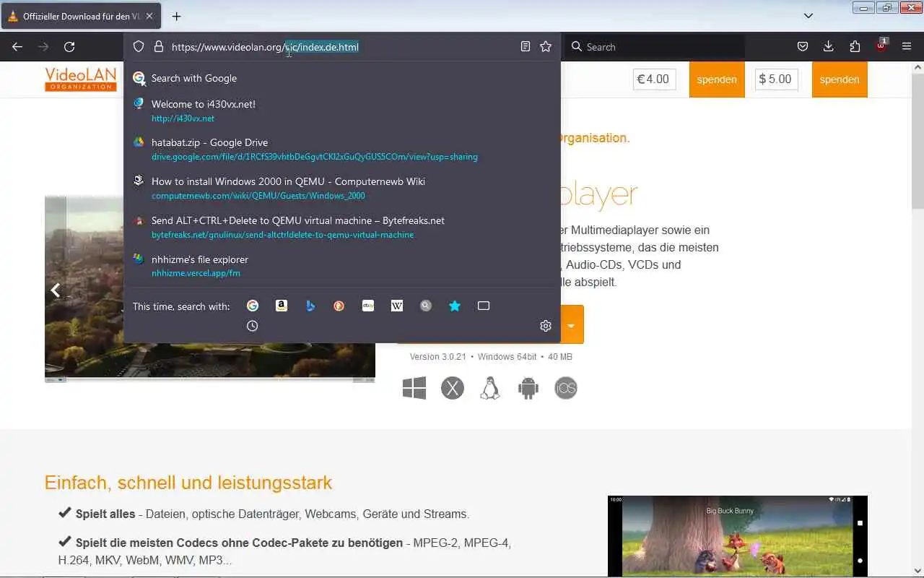Search this time with eBay

click(x=368, y=306)
